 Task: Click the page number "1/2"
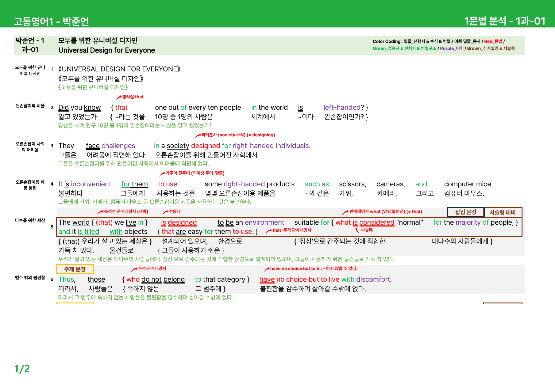click(22, 369)
